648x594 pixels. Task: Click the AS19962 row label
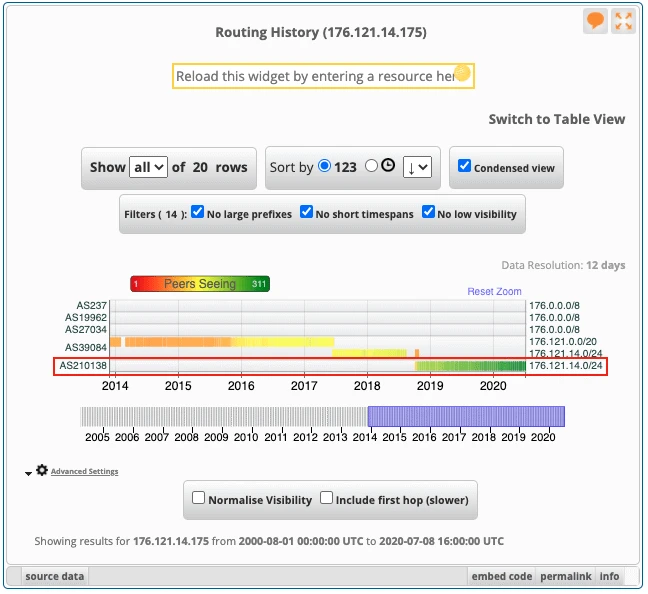(x=86, y=317)
